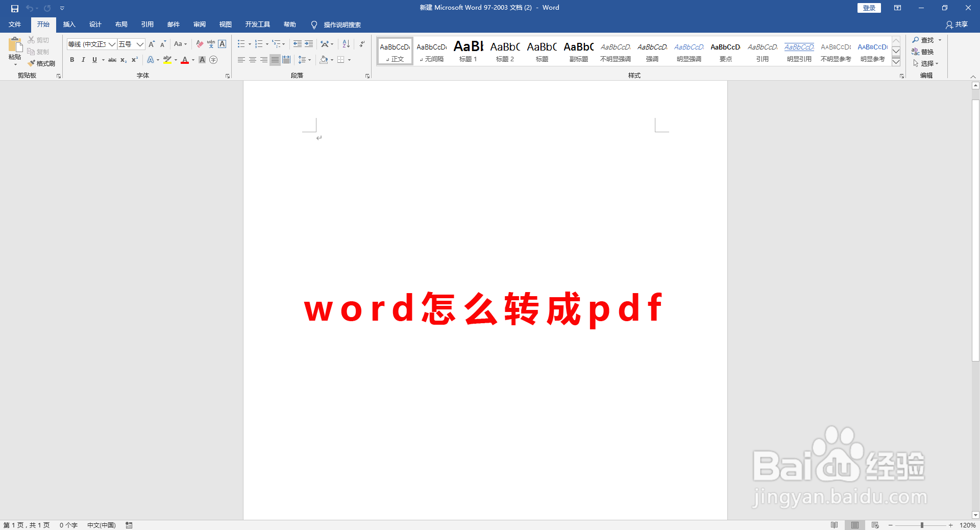980x530 pixels.
Task: Apply red font color
Action: 185,60
